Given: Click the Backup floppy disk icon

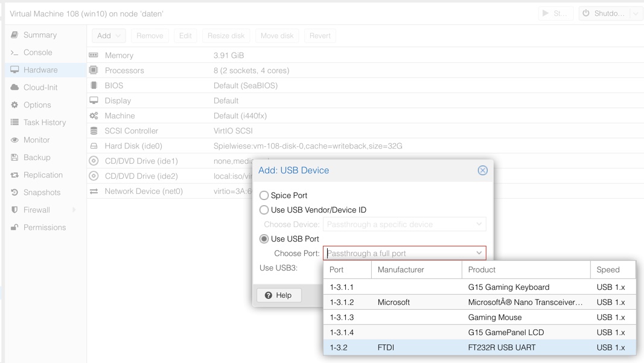Looking at the screenshot, I should click(x=14, y=158).
